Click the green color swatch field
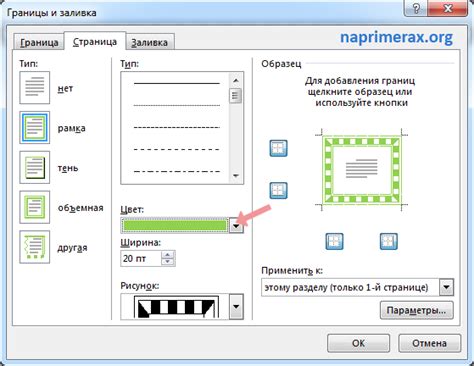474x366 pixels. click(x=175, y=226)
